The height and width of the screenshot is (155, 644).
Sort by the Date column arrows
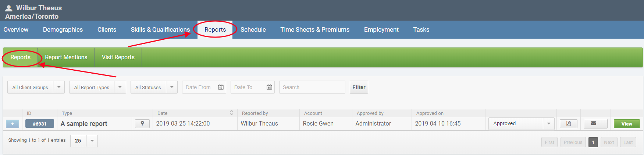tap(231, 113)
